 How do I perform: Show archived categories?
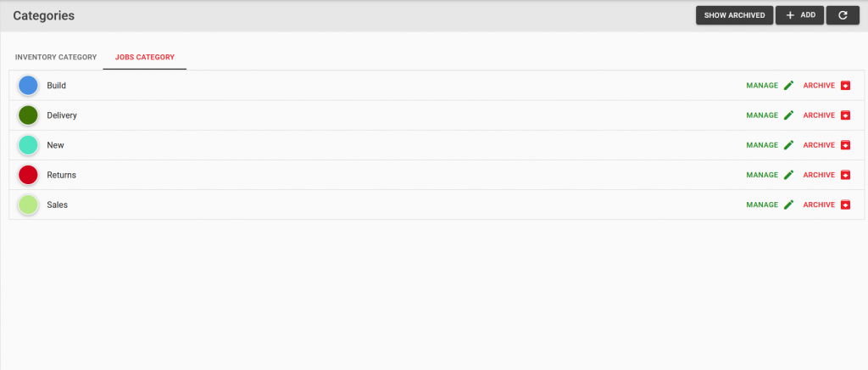[734, 15]
